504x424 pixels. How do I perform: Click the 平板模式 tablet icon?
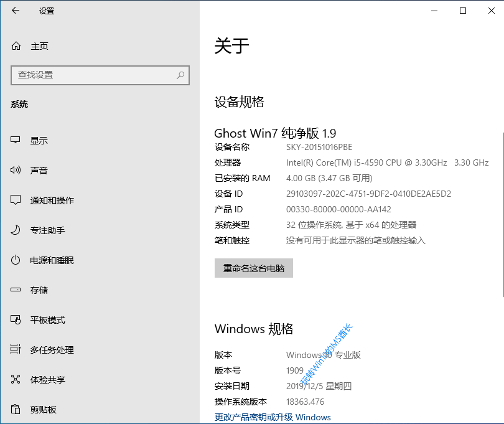point(16,320)
